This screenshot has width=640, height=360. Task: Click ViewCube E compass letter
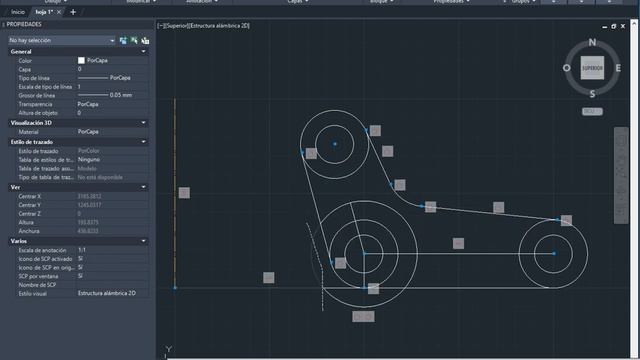[618, 68]
